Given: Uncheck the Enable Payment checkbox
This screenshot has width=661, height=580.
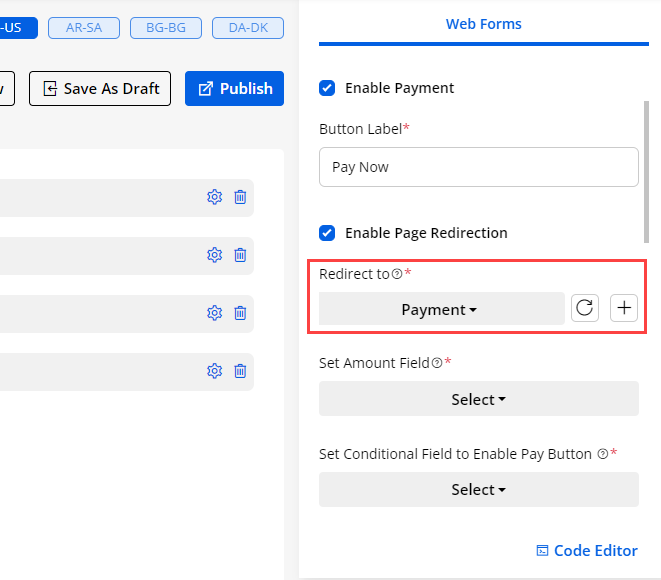Looking at the screenshot, I should click(327, 88).
